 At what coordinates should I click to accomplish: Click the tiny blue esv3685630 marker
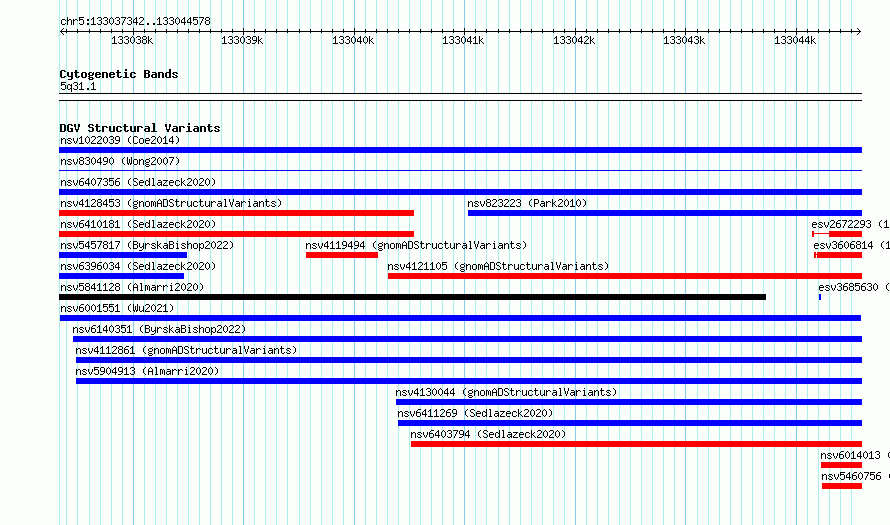(x=820, y=297)
